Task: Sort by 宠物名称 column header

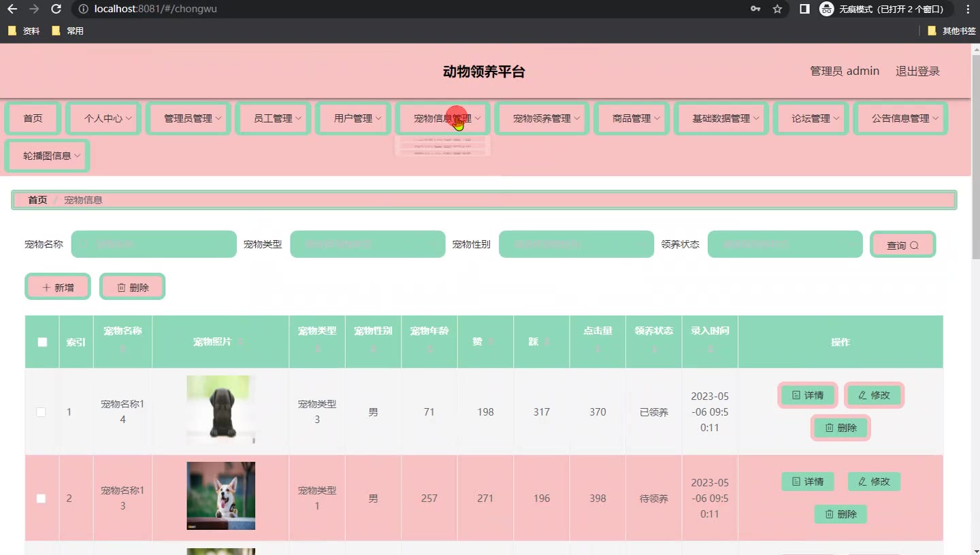Action: tap(122, 340)
